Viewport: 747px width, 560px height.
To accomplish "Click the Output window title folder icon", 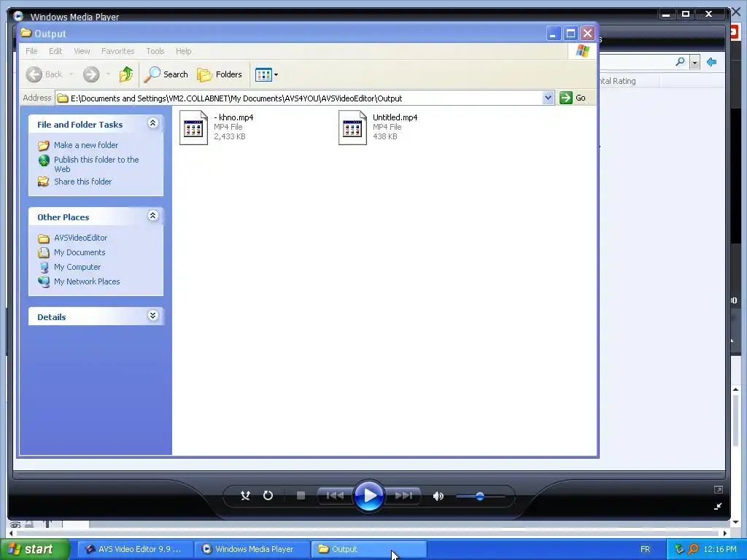I will coord(26,33).
